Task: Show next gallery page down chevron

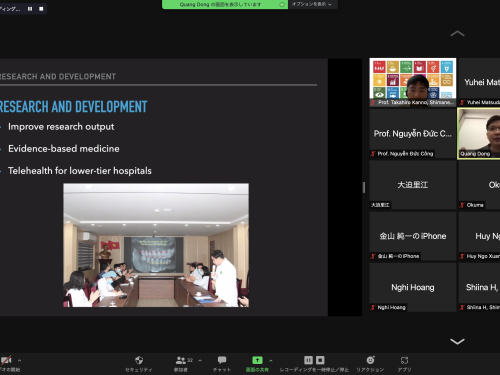Action: coord(457,341)
